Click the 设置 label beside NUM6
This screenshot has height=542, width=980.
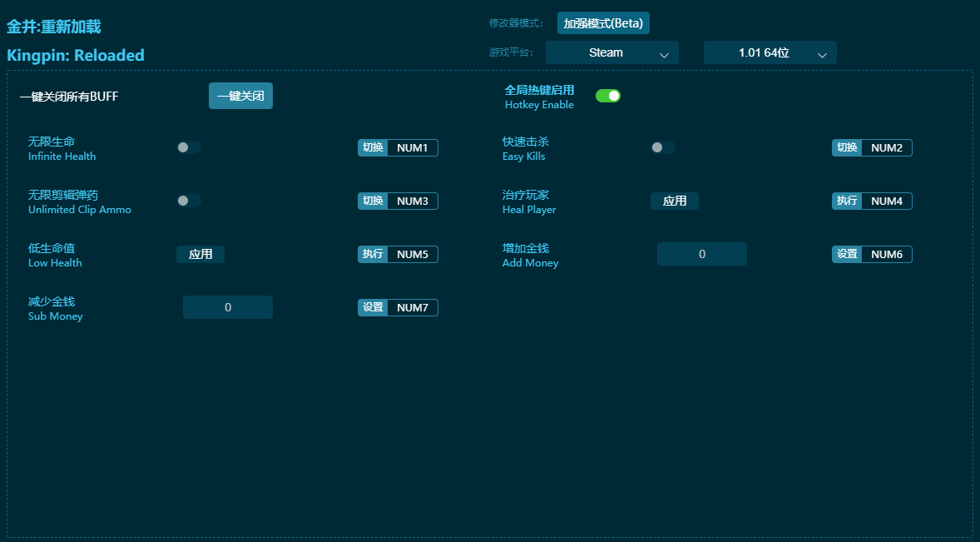847,254
